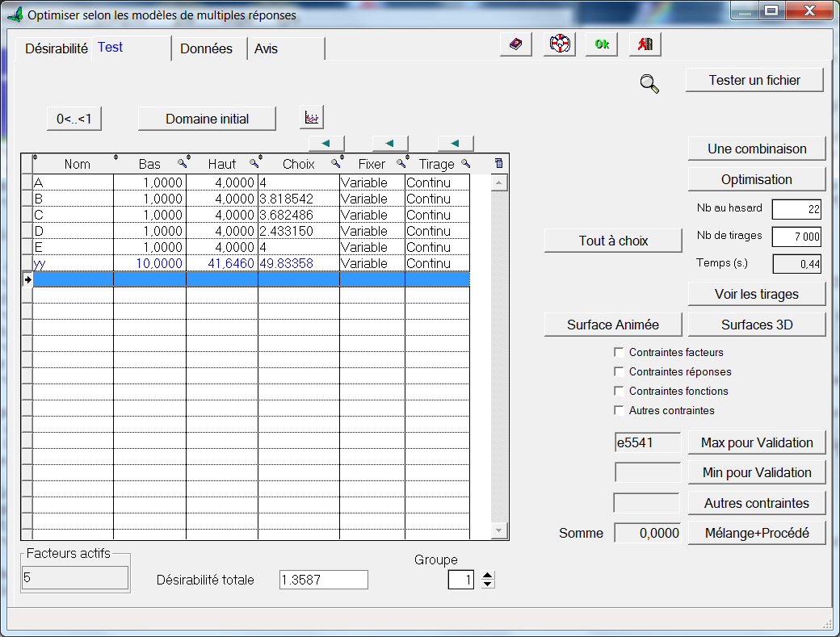Click the chart icon beside Domaine initial
This screenshot has width=840, height=637.
(311, 117)
